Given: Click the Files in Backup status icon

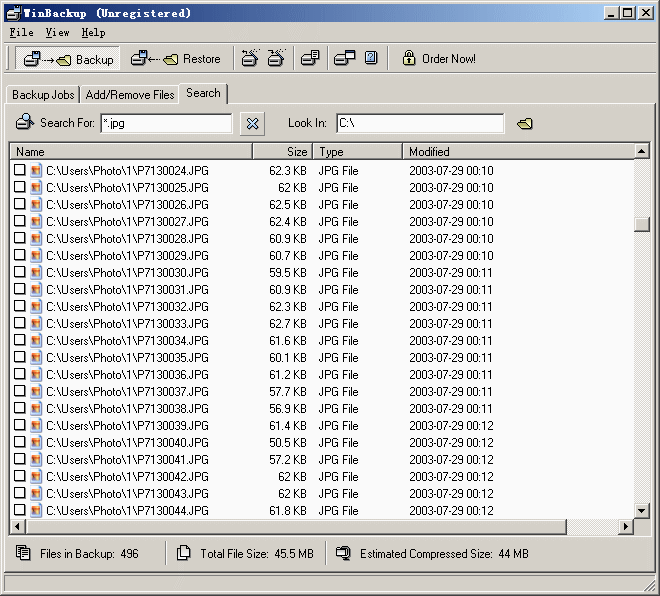Looking at the screenshot, I should coord(23,553).
